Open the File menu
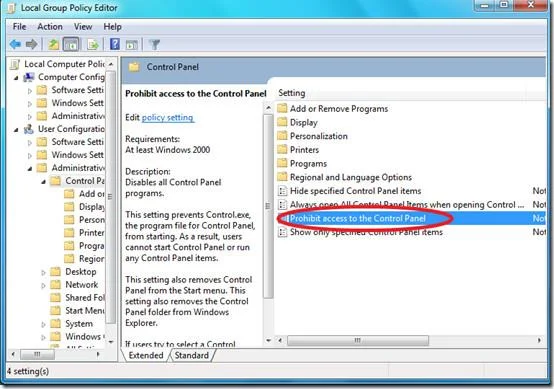This screenshot has height=389, width=554. [19, 26]
